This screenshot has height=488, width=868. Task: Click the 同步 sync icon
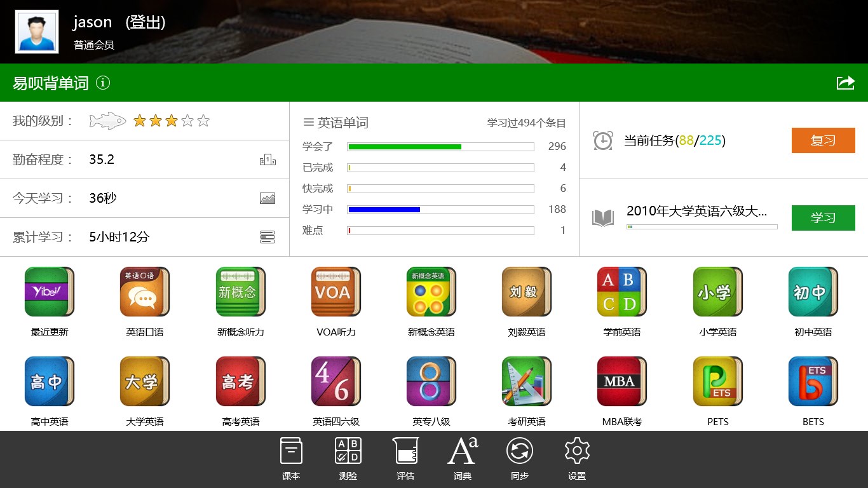click(520, 458)
